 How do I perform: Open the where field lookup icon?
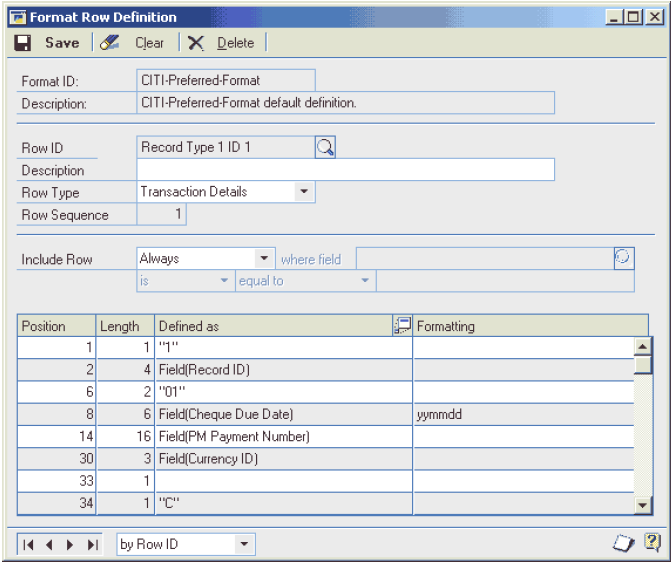click(623, 258)
